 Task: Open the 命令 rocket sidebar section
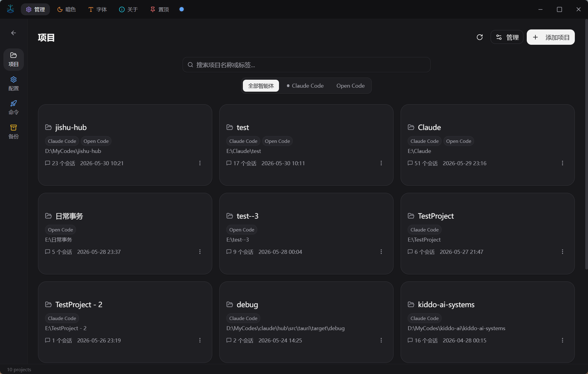pyautogui.click(x=13, y=108)
